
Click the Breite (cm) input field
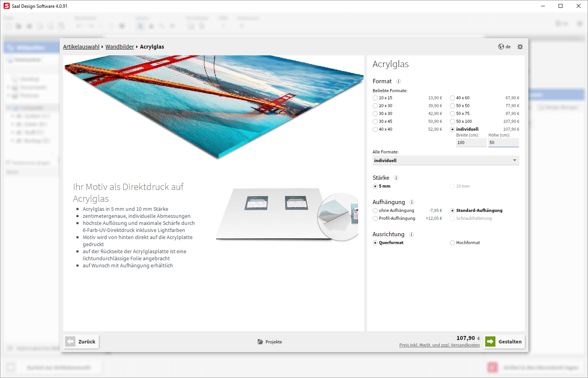(471, 143)
